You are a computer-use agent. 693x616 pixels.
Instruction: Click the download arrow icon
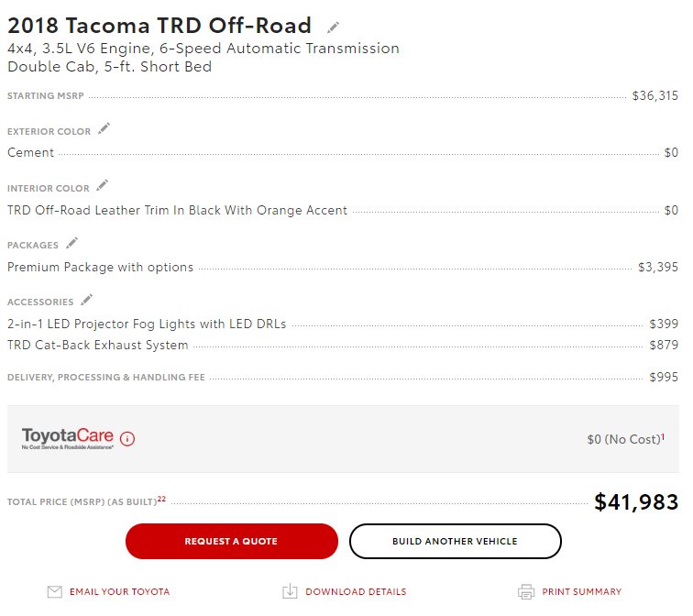tap(290, 591)
